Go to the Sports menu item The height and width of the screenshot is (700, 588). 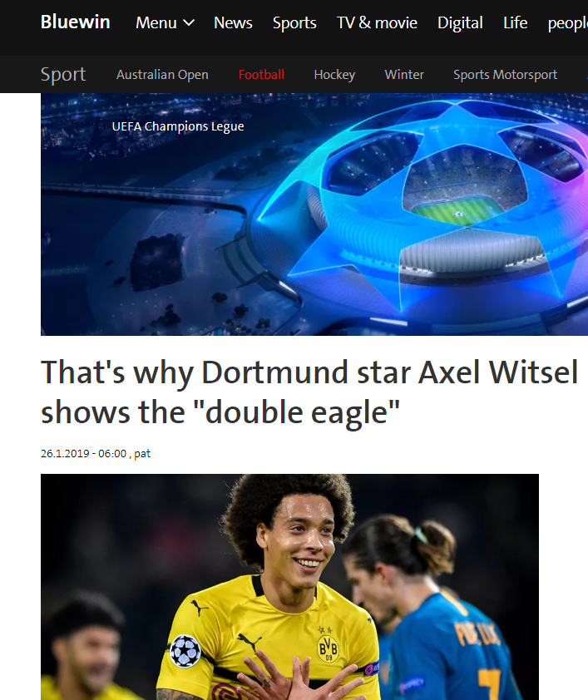(x=294, y=22)
